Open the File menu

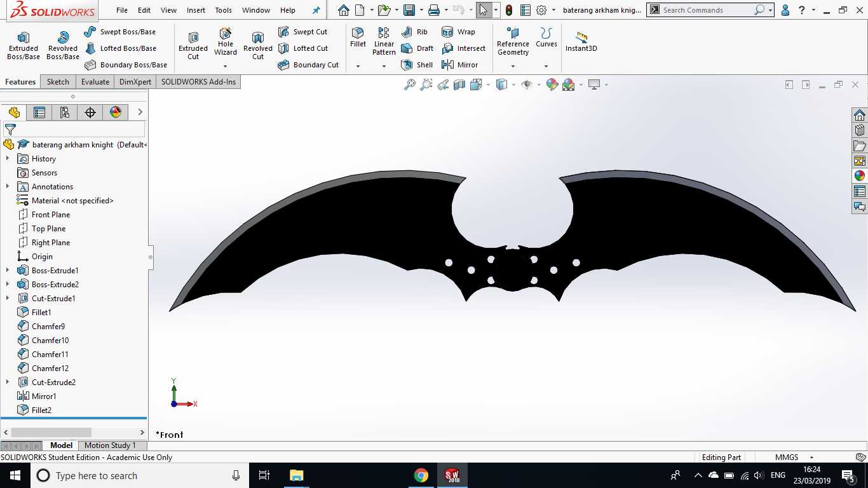[x=122, y=10]
